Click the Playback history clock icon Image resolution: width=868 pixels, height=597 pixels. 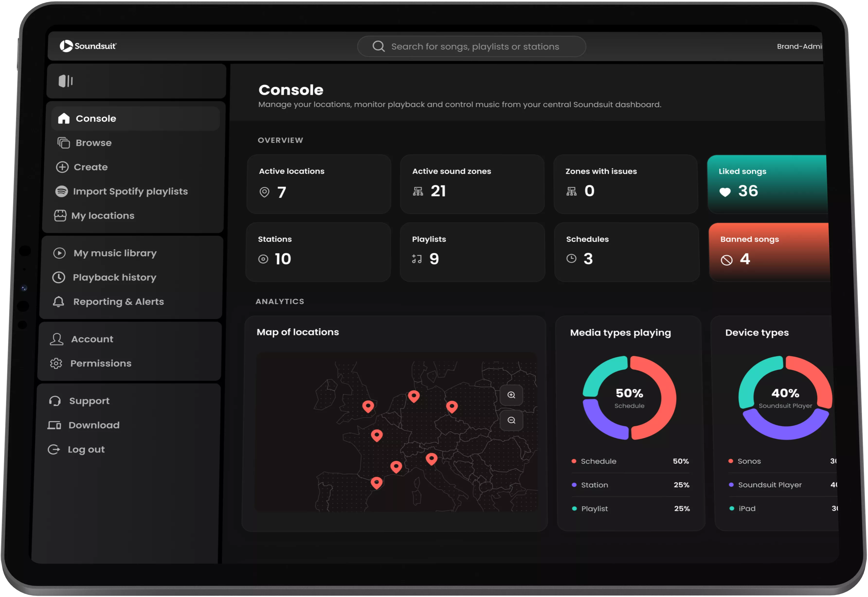[58, 277]
